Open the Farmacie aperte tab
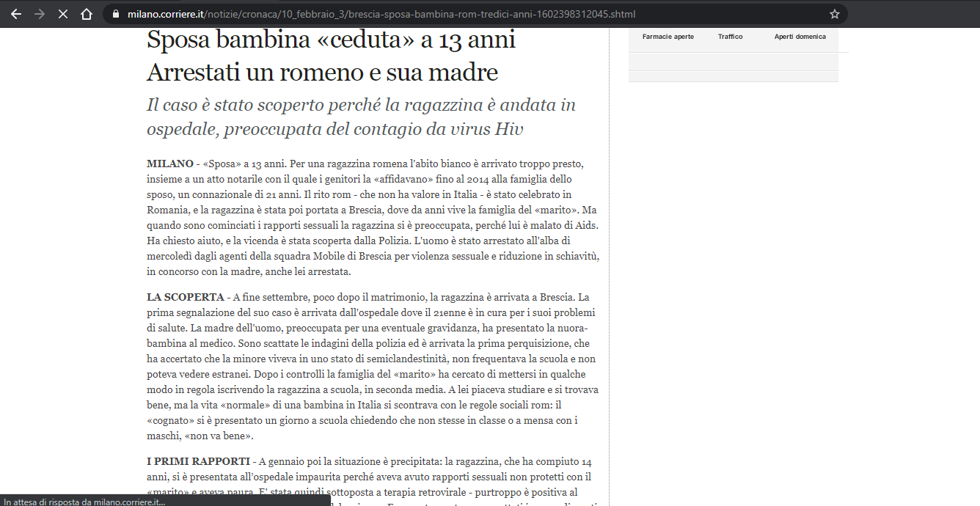 tap(668, 37)
